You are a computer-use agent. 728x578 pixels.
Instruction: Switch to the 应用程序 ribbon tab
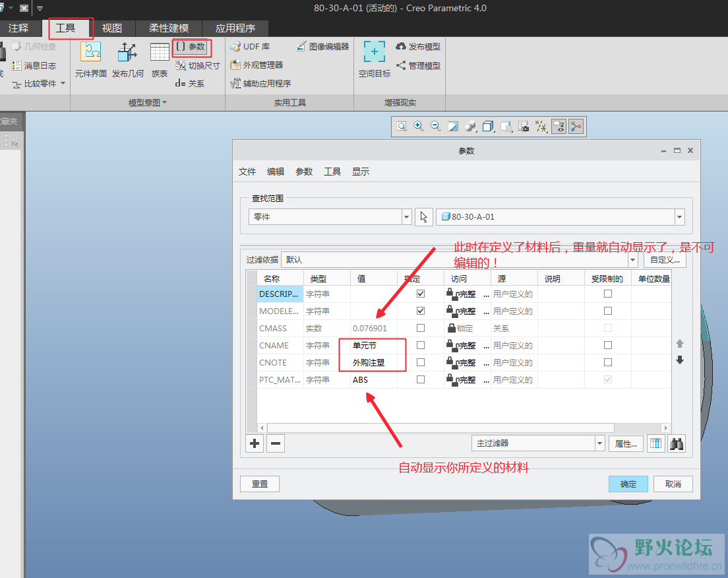(x=235, y=28)
